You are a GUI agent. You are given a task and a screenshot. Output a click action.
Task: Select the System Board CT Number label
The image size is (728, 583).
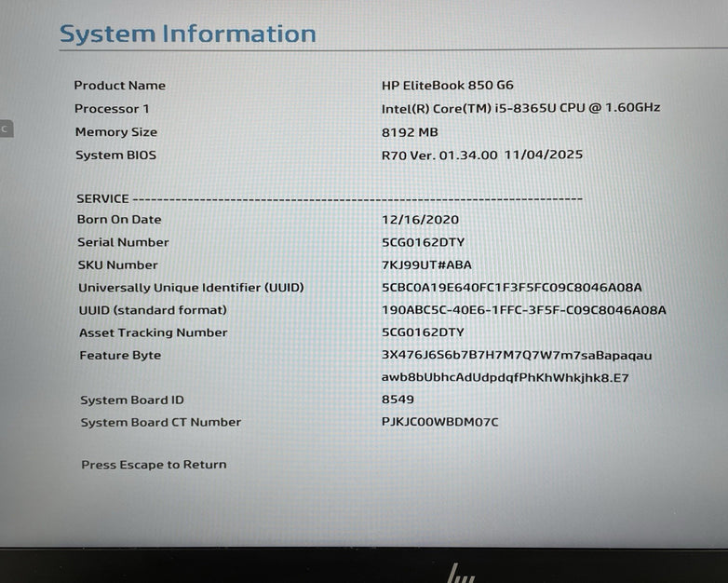pyautogui.click(x=161, y=422)
